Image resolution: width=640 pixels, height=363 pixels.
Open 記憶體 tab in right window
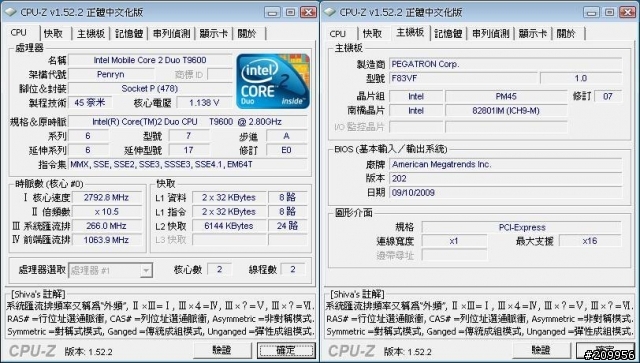coord(448,33)
